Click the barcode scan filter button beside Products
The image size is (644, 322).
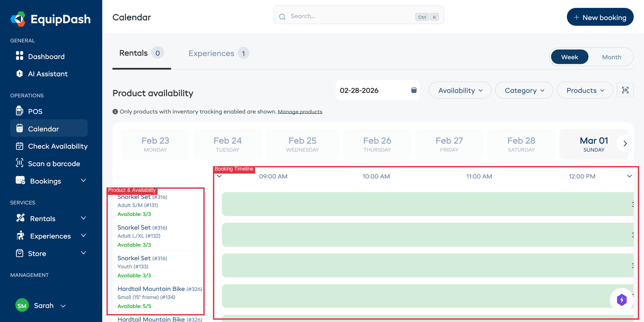pos(625,90)
